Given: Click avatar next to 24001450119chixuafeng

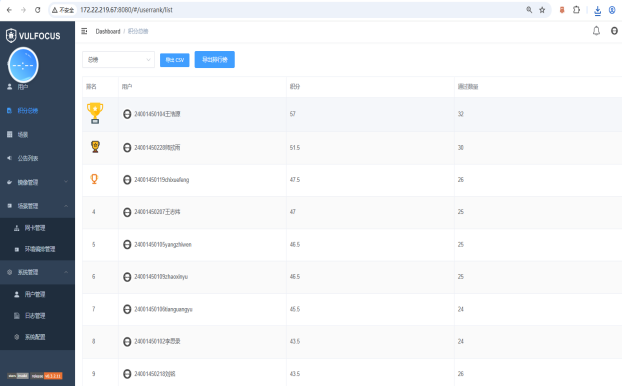Looking at the screenshot, I should pyautogui.click(x=127, y=180).
